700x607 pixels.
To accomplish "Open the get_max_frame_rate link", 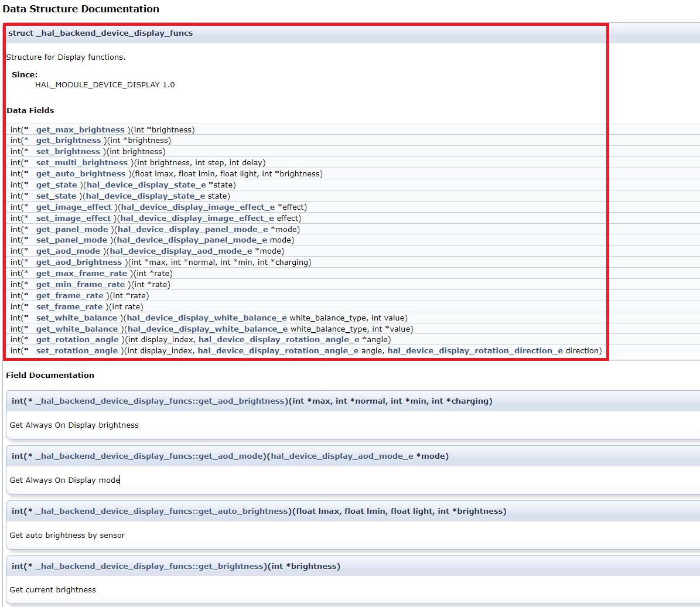I will pos(82,273).
